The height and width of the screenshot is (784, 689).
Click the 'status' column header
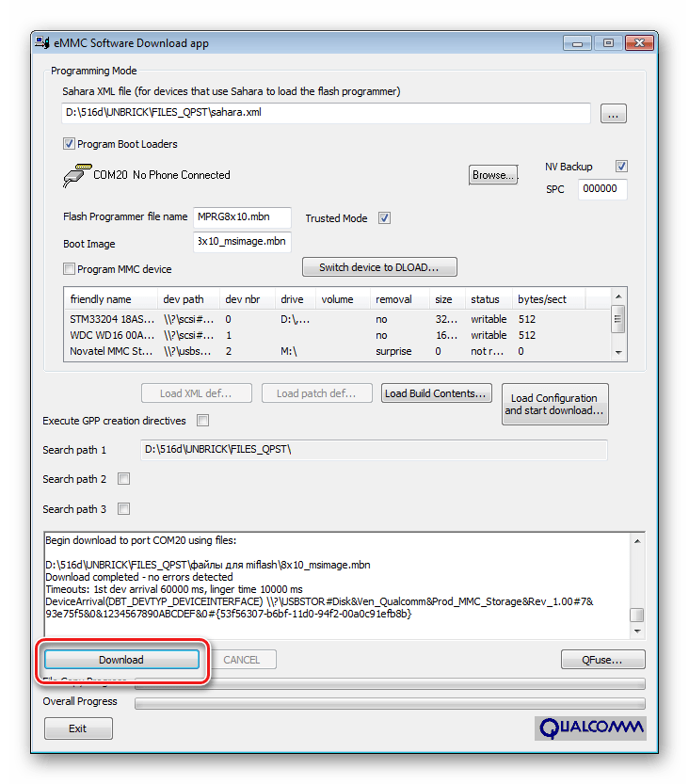[x=489, y=299]
